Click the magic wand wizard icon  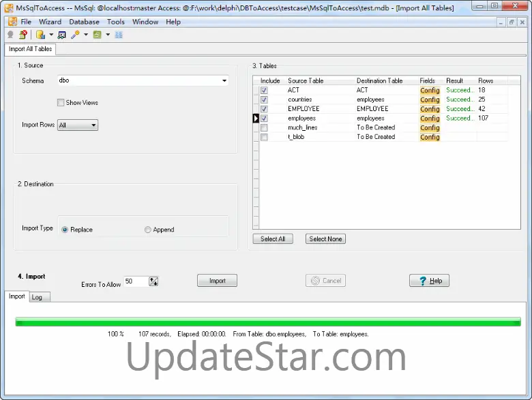tap(75, 35)
